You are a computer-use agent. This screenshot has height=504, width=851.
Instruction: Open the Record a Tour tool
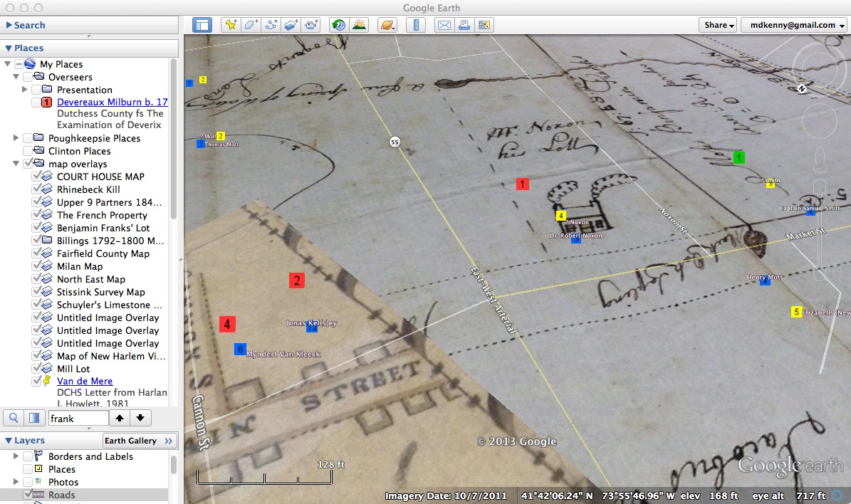pos(311,25)
